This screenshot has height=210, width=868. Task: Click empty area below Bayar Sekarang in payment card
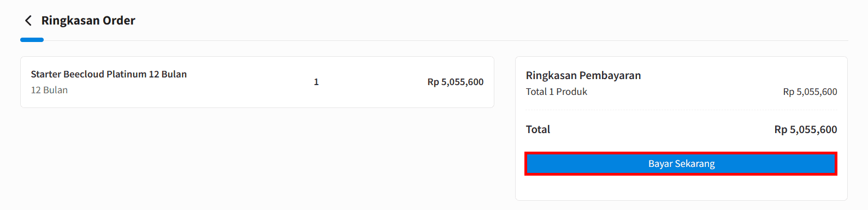point(681,188)
